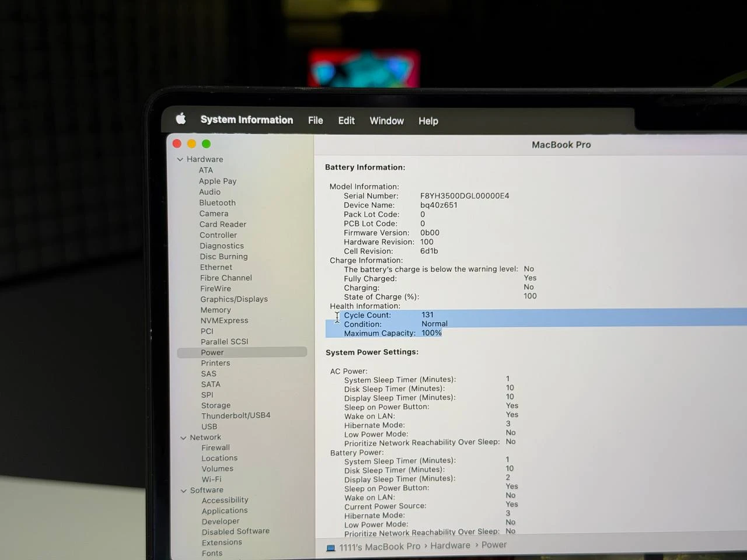Screen dimensions: 747x560
Task: Select Diagnostics in the sidebar
Action: tap(222, 246)
